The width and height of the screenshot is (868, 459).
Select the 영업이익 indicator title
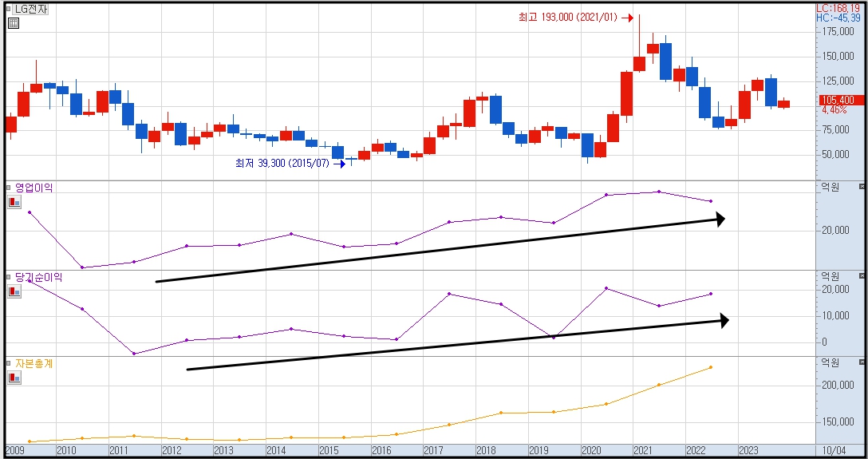tap(34, 188)
